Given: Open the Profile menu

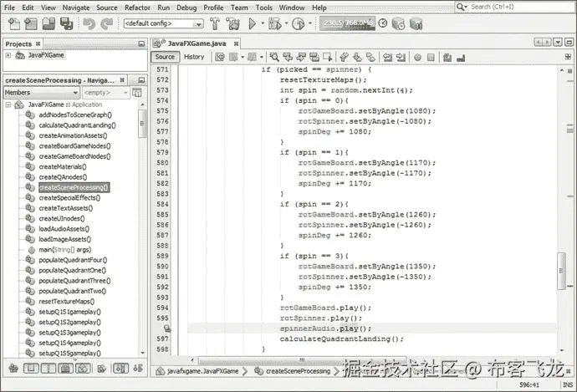Looking at the screenshot, I should click(213, 8).
